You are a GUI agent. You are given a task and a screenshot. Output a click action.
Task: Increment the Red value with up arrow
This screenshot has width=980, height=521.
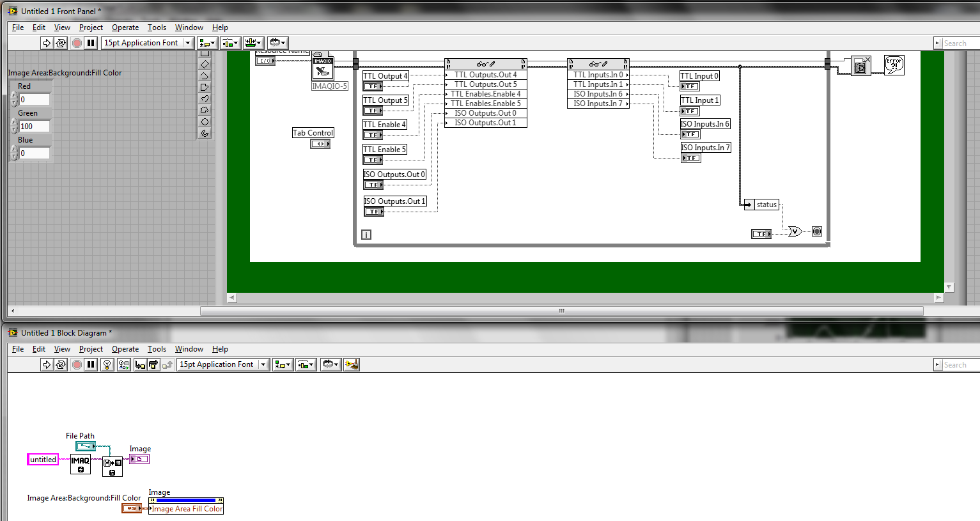(x=15, y=96)
